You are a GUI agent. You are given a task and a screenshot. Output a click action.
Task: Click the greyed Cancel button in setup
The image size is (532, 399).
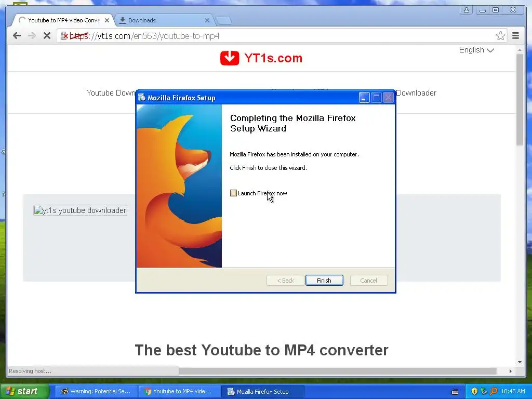[368, 280]
